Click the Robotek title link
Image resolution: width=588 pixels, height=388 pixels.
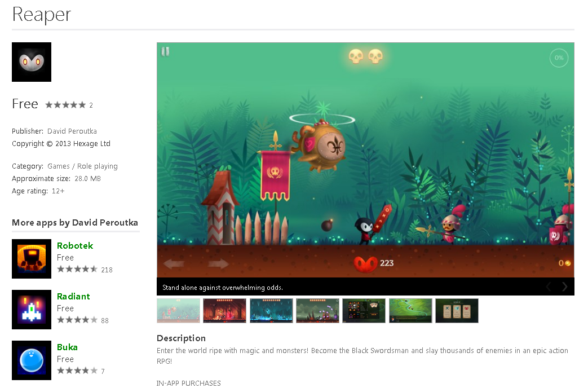(75, 245)
